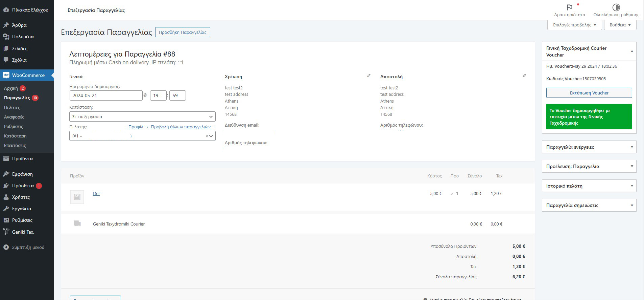Open the Geniki Tax. sidebar menu
Viewport: 644px width, 300px height.
point(23,232)
